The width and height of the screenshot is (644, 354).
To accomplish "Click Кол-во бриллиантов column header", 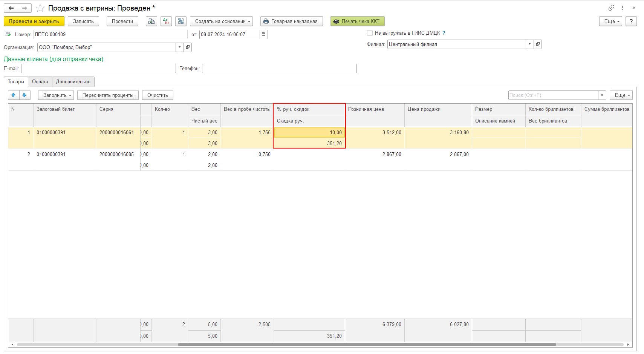I will tap(553, 109).
